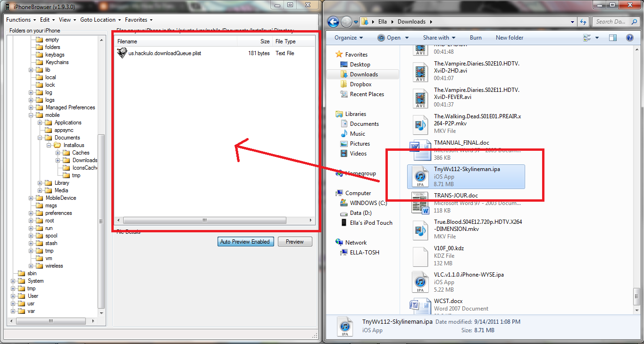This screenshot has height=344, width=644.
Task: Select the MobileDevice folder in the tree
Action: tap(61, 198)
